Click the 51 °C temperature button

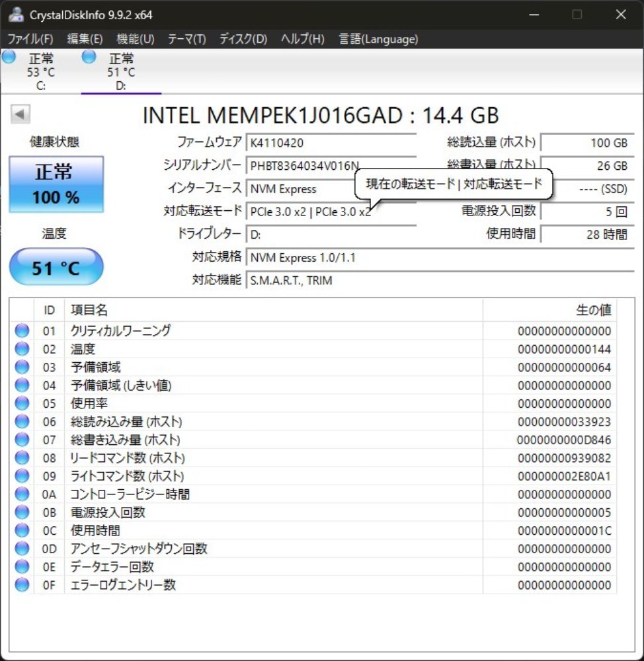point(56,267)
